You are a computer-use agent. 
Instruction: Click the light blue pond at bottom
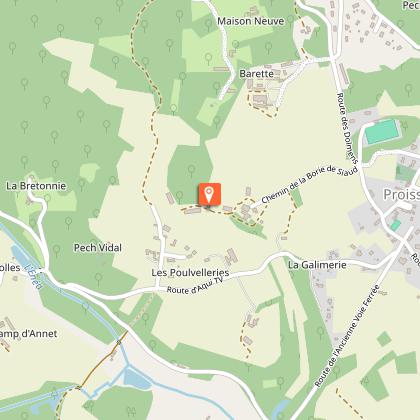[x=137, y=379]
